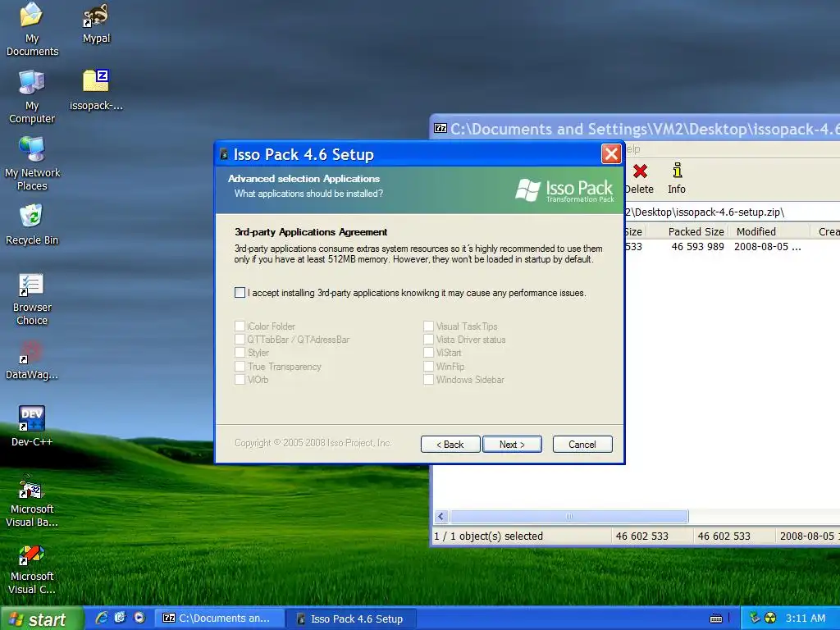Switch to 7-Zip taskbar window
Viewport: 840px width, 630px height.
[x=218, y=619]
